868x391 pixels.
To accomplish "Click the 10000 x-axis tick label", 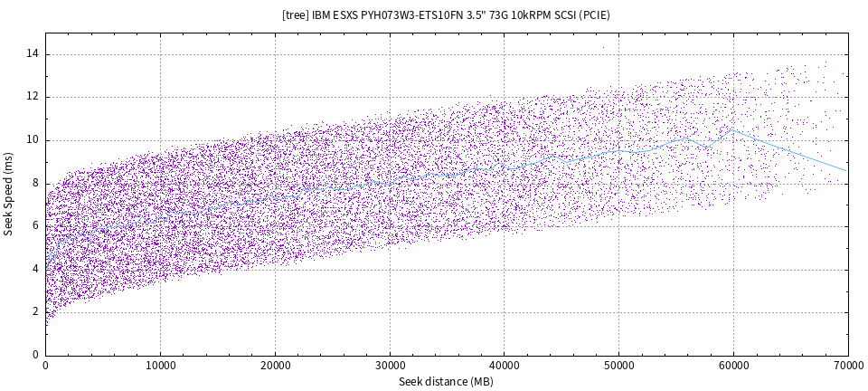I will (x=160, y=365).
